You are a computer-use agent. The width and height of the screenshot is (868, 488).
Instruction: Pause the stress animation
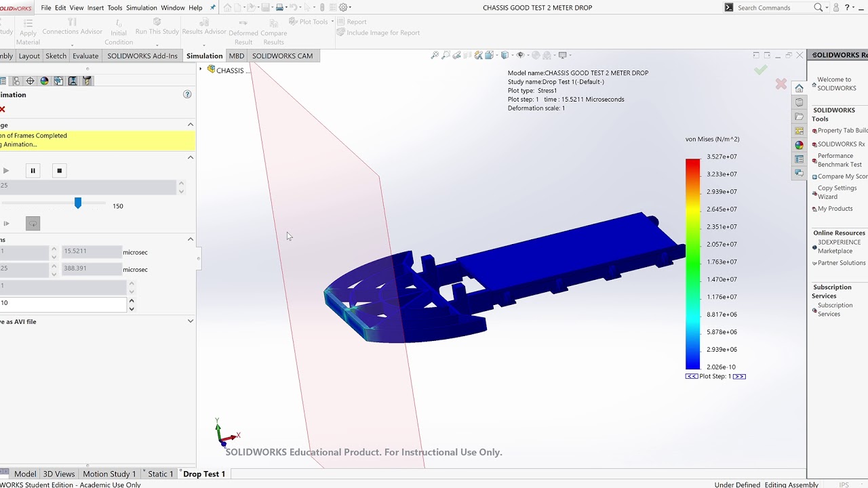pyautogui.click(x=33, y=171)
